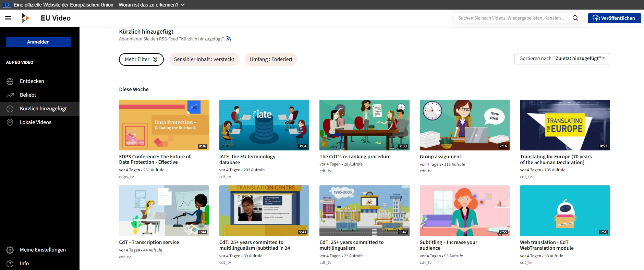Click the title 'Web translation - CdT WebTranslation module'
The width and height of the screenshot is (644, 270).
click(547, 245)
